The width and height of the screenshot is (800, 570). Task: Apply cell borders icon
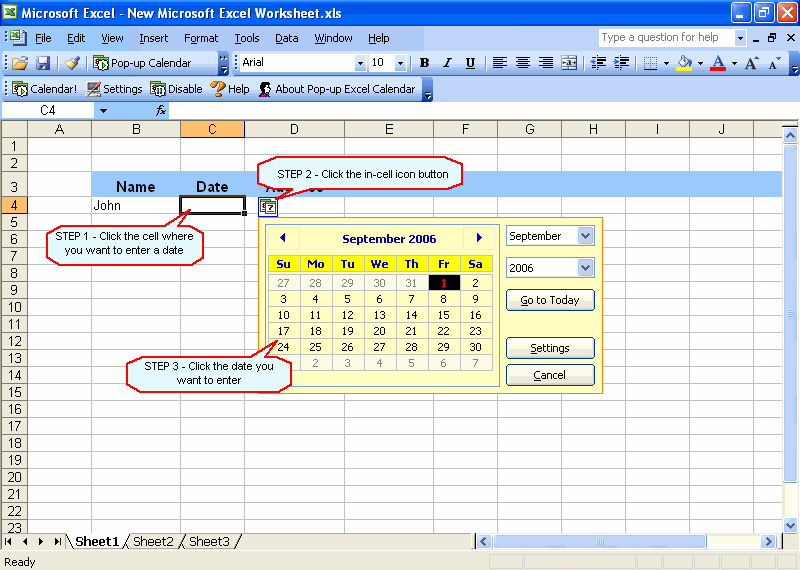tap(650, 63)
